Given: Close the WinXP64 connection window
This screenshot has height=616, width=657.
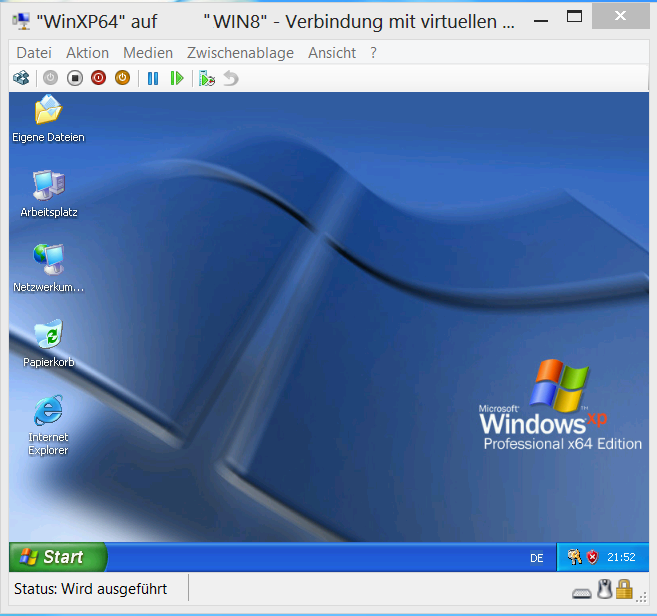Looking at the screenshot, I should [620, 16].
